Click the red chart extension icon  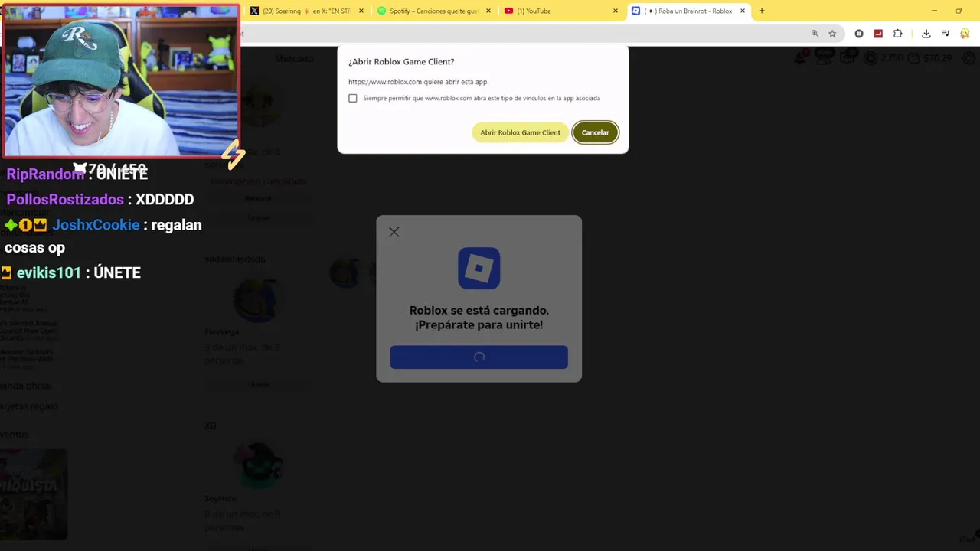[878, 34]
